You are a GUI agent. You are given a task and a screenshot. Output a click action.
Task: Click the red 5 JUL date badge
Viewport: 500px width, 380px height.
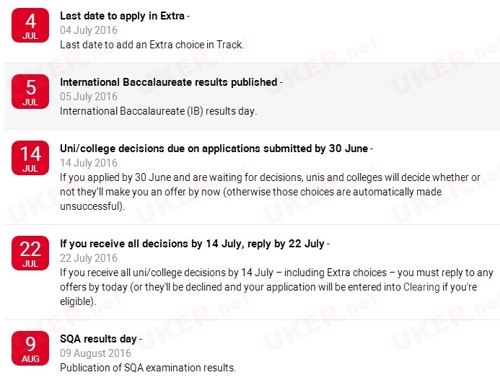[x=30, y=92]
